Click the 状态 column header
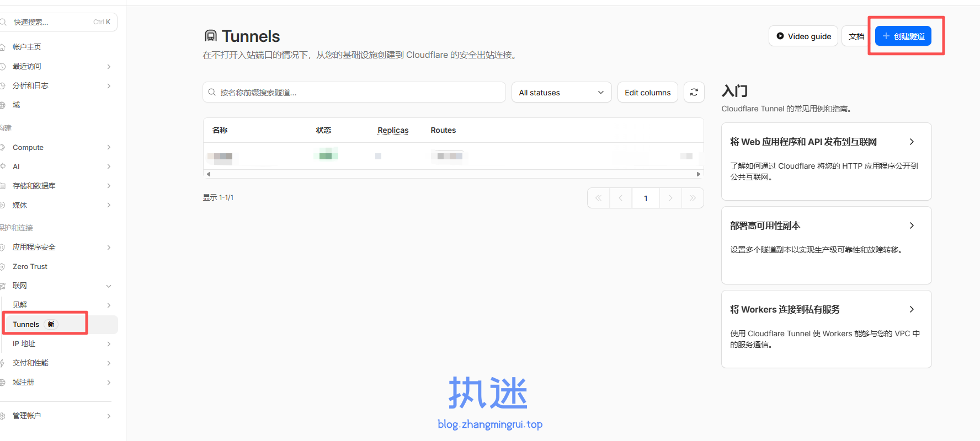The image size is (980, 441). pyautogui.click(x=323, y=130)
